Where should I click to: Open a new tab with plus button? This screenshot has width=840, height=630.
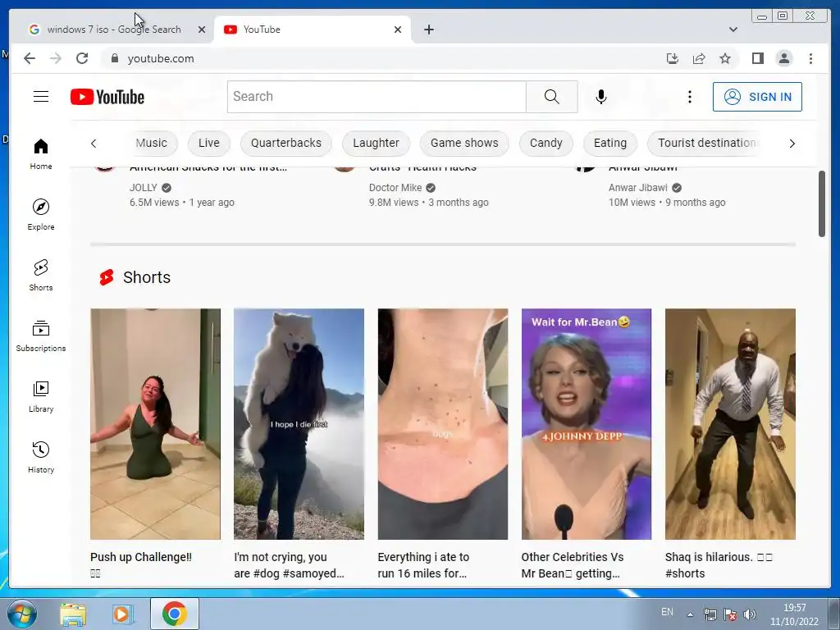(x=428, y=30)
